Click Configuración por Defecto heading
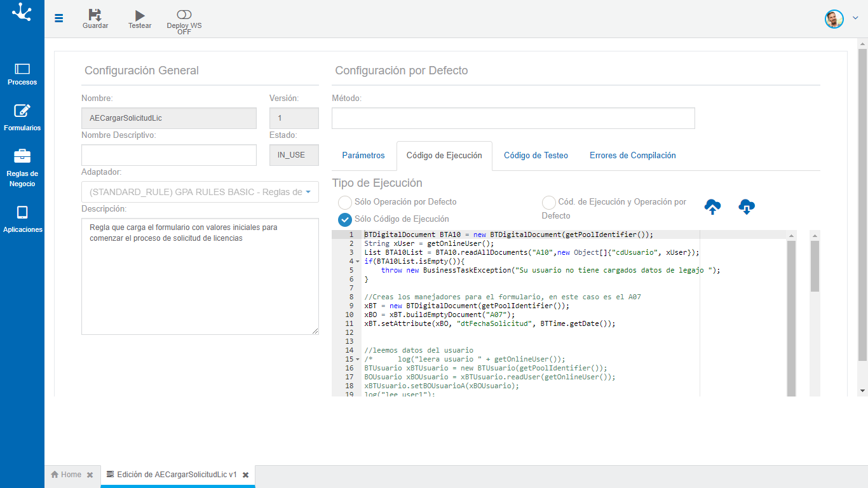The width and height of the screenshot is (868, 488). pos(402,71)
